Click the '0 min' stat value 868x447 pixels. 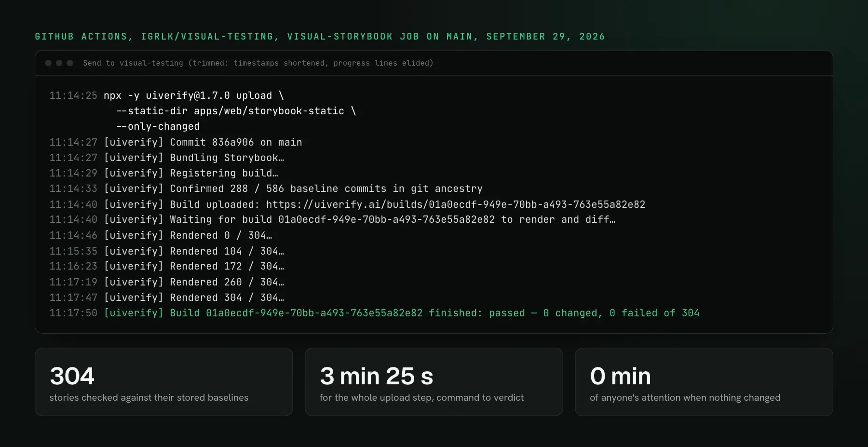pos(621,376)
